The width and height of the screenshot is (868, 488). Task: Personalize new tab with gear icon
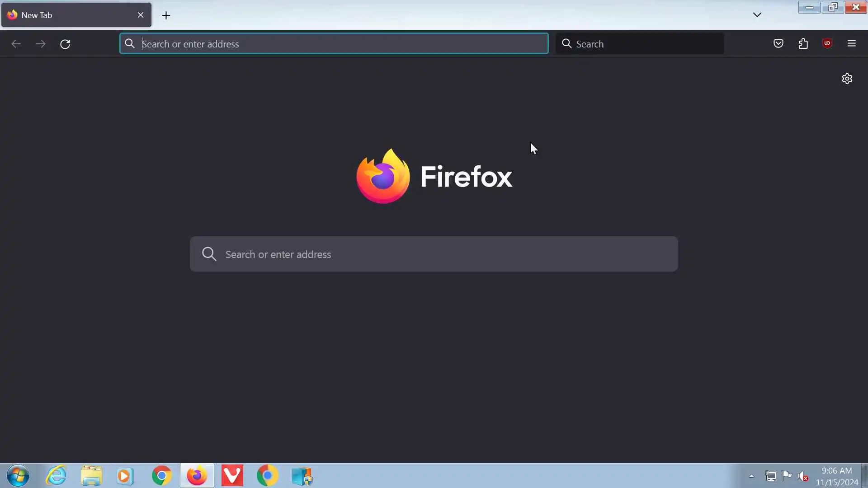pos(847,79)
